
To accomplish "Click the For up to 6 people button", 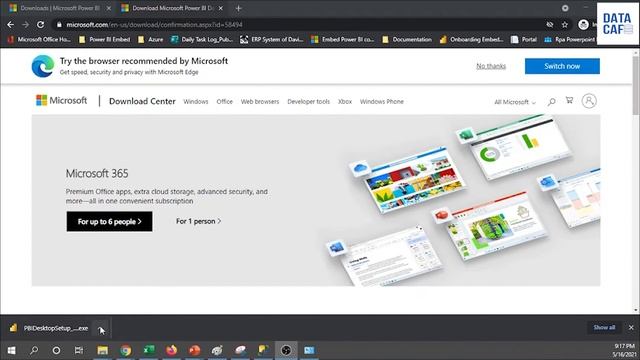I will tap(109, 222).
